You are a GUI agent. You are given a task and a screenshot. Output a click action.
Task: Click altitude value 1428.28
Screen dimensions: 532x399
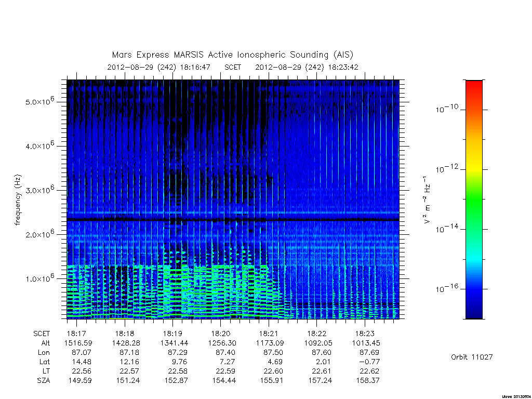tap(126, 343)
